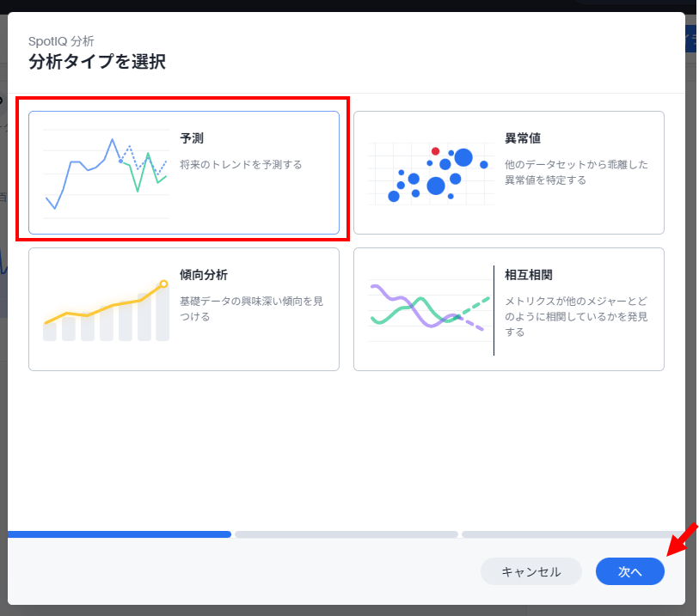Select the 異常値 analysis type title
The image size is (699, 616).
point(522,138)
